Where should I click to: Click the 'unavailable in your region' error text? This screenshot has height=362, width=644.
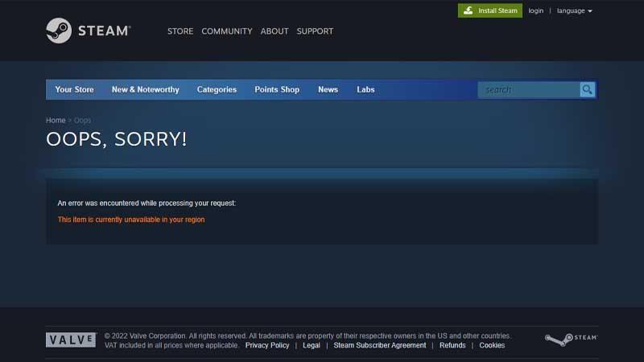click(x=131, y=220)
